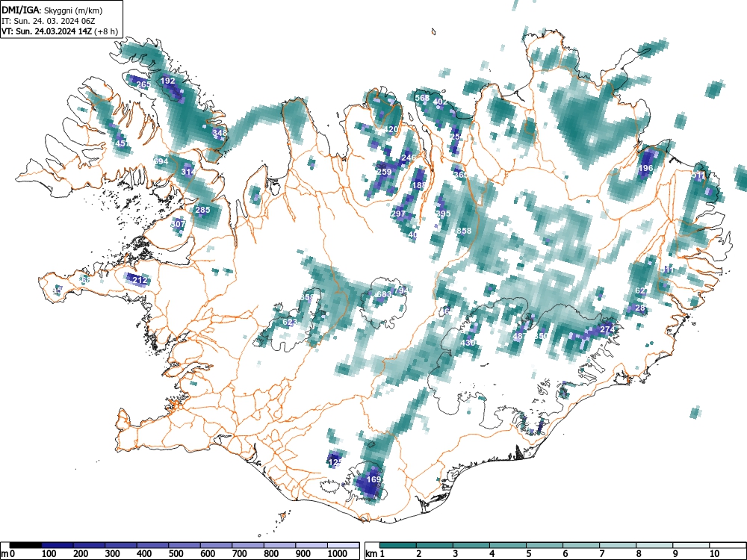Click the '402' visibility value on the map

coord(440,102)
